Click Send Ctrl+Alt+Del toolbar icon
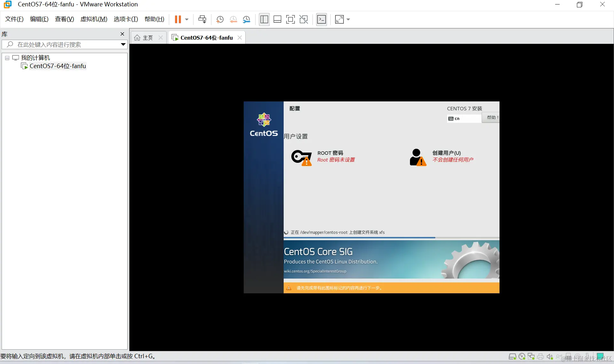 pos(202,20)
